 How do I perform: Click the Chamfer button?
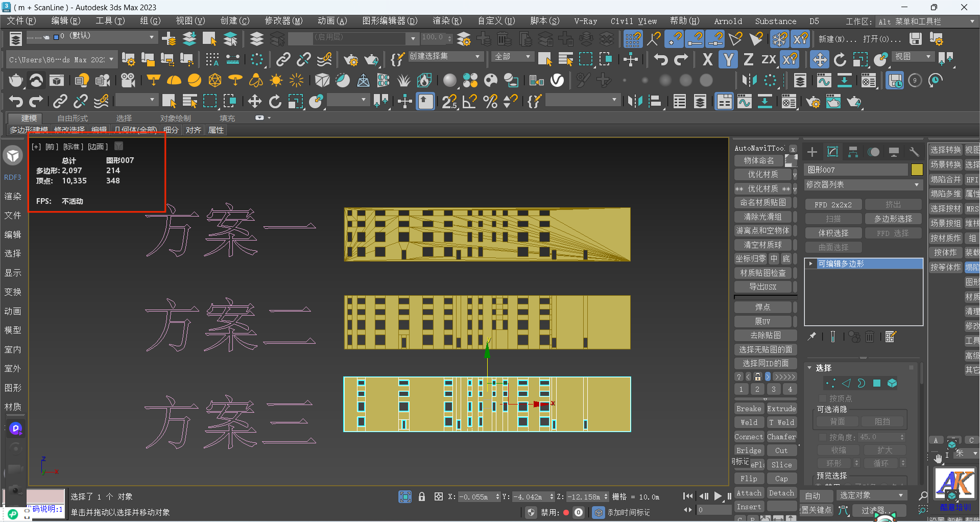click(781, 437)
